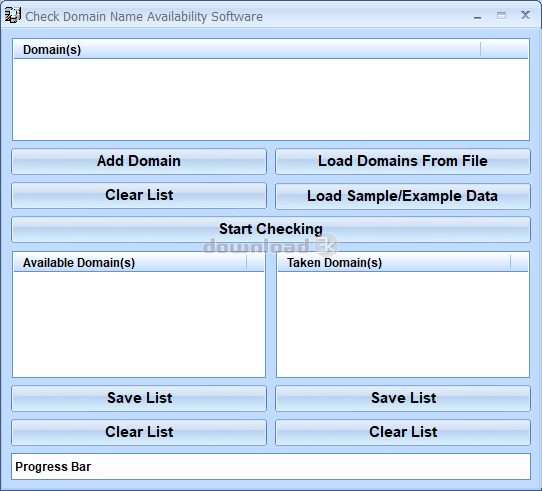The image size is (542, 491).
Task: Close the Check Domain Name Availability window
Action: point(525,15)
